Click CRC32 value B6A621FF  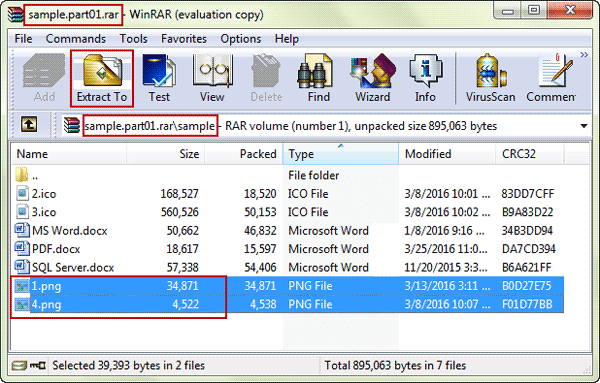[527, 267]
